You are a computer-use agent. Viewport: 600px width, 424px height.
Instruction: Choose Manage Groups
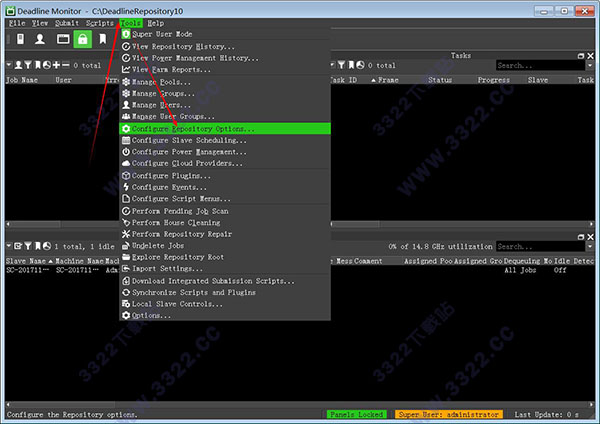[225, 93]
